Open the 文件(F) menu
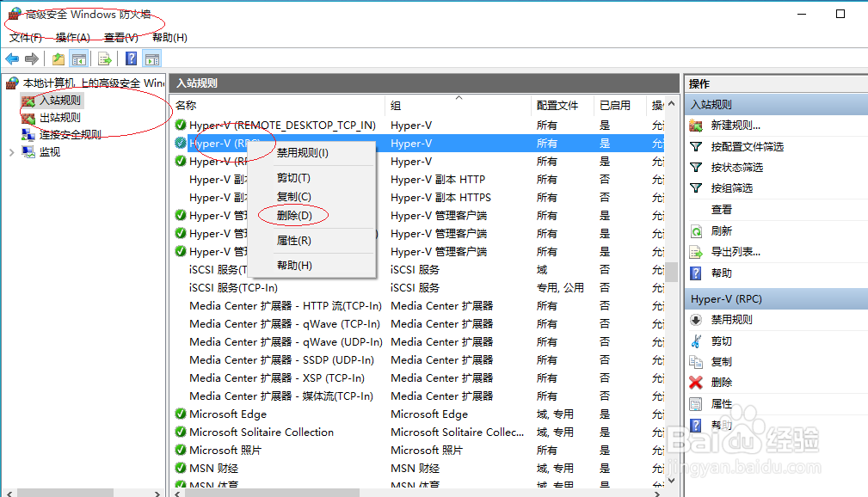 pos(26,37)
